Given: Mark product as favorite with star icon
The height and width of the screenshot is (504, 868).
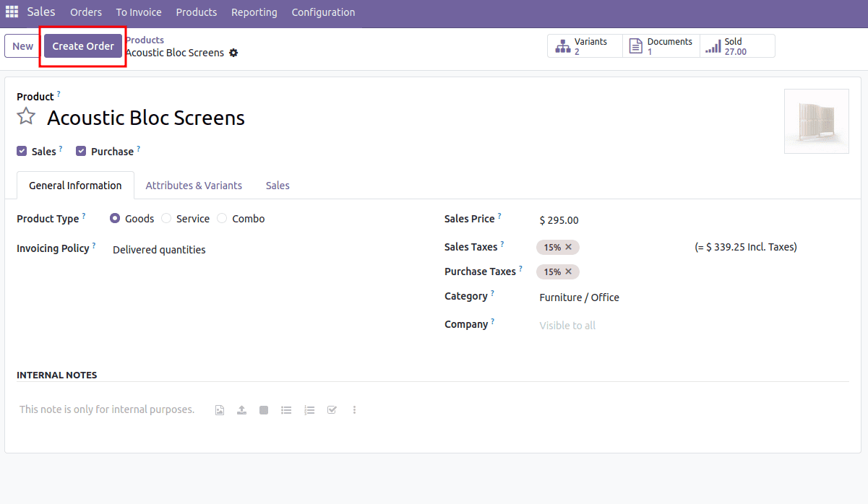Looking at the screenshot, I should click(26, 116).
